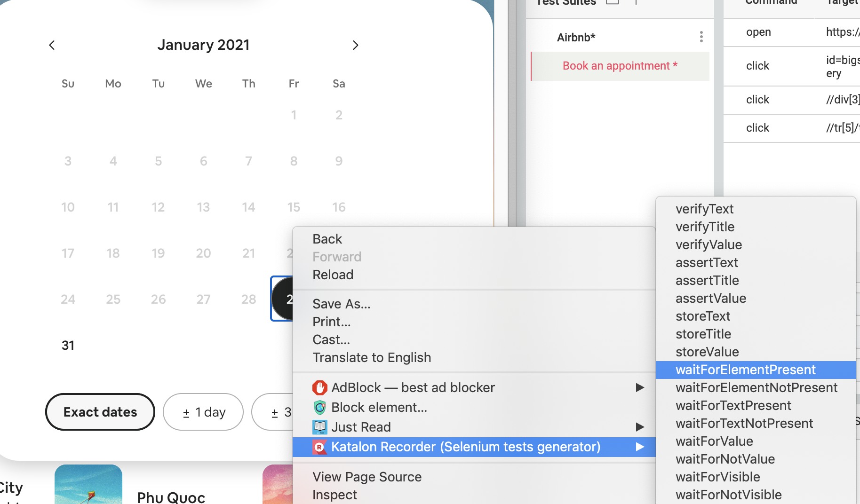Open Airbnb test suite options menu
The width and height of the screenshot is (860, 504).
701,37
